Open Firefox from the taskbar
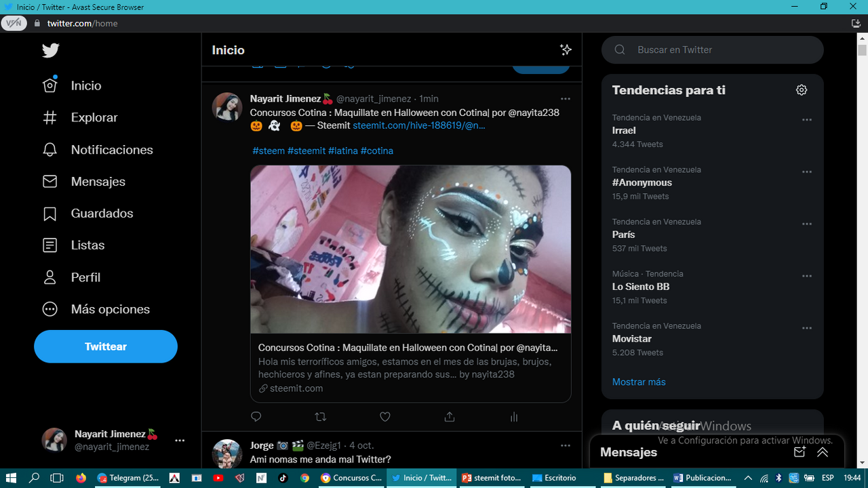This screenshot has width=868, height=488. pyautogui.click(x=81, y=478)
